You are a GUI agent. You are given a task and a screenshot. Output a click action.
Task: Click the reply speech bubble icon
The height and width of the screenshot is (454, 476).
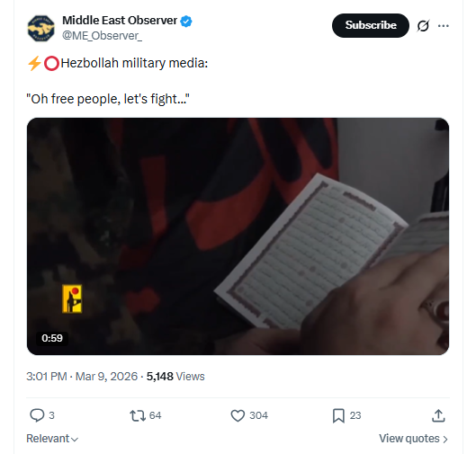pos(37,415)
